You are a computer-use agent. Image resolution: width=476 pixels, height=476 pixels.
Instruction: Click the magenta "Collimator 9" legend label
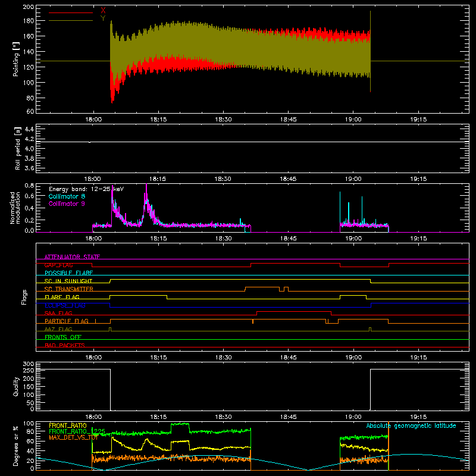67,203
